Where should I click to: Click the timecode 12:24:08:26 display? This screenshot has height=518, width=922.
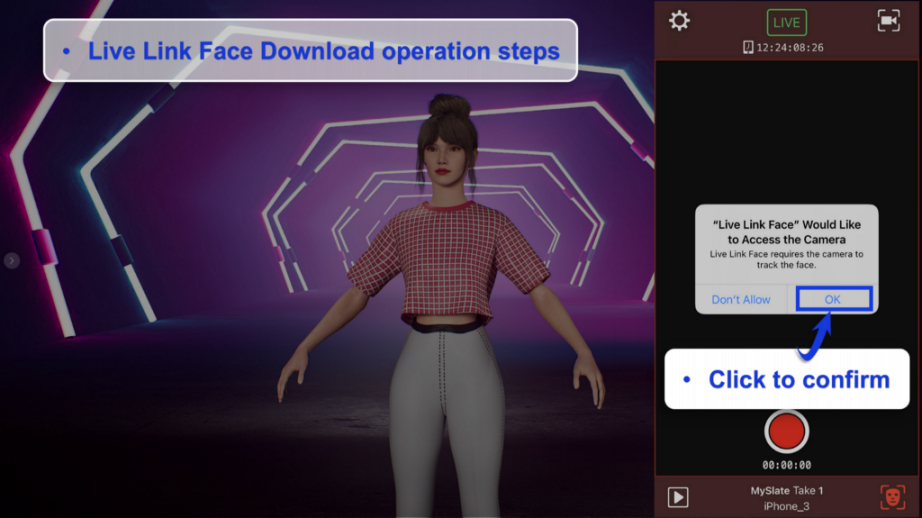click(790, 47)
